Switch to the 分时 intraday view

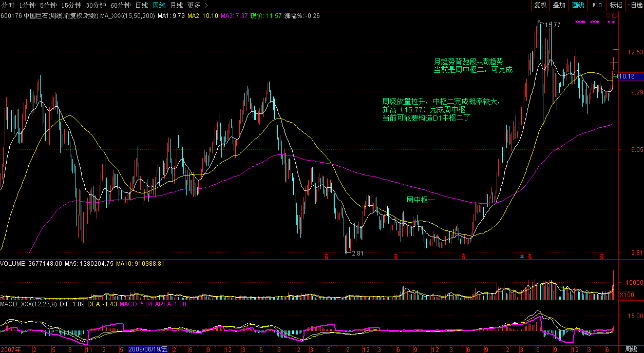(x=8, y=5)
